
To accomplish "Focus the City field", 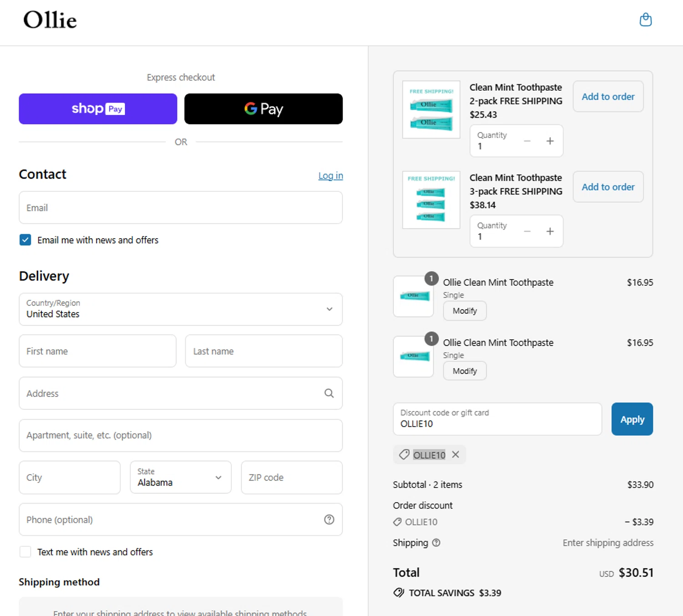I will pos(70,477).
